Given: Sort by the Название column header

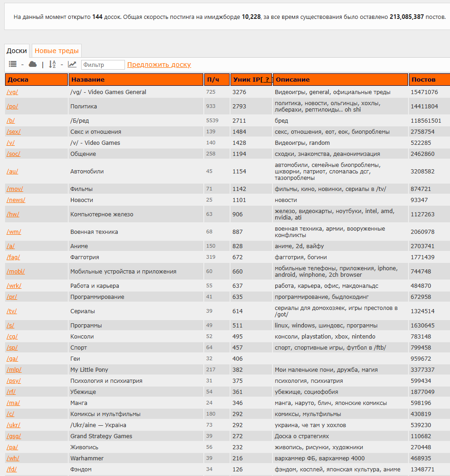Looking at the screenshot, I should point(136,79).
